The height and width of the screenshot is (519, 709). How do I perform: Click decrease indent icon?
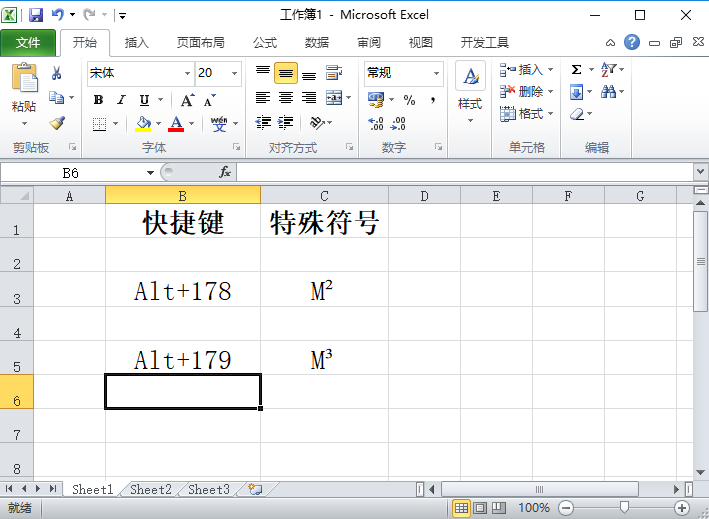click(x=263, y=123)
